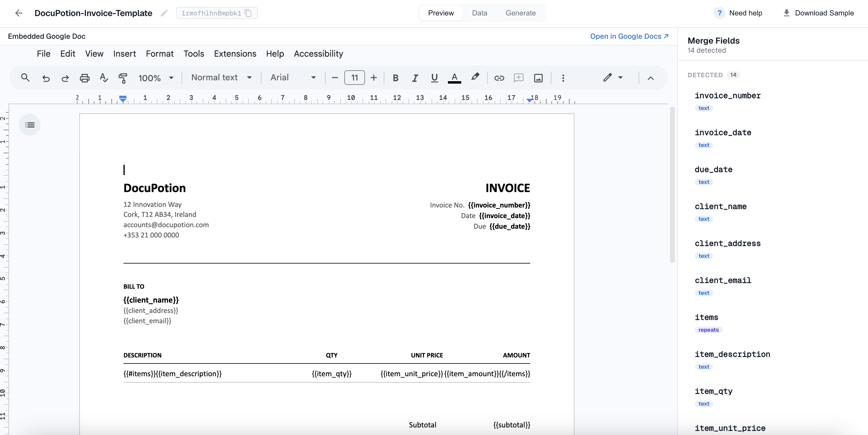The image size is (868, 435).
Task: Click the Download Sample arrow icon
Action: [x=786, y=13]
